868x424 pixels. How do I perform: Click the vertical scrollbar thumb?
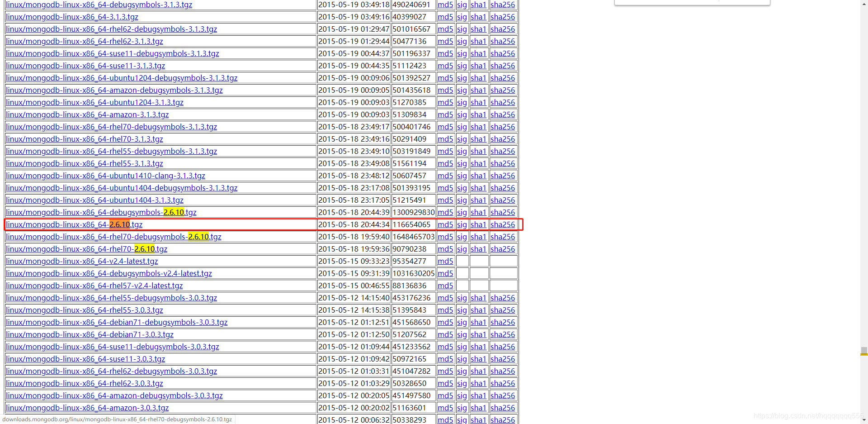(x=864, y=351)
